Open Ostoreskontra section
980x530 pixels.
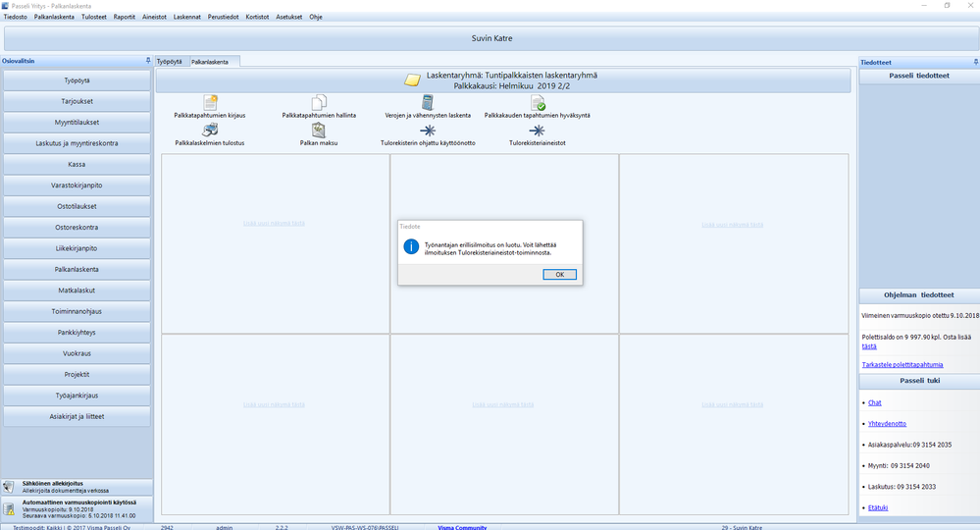77,228
